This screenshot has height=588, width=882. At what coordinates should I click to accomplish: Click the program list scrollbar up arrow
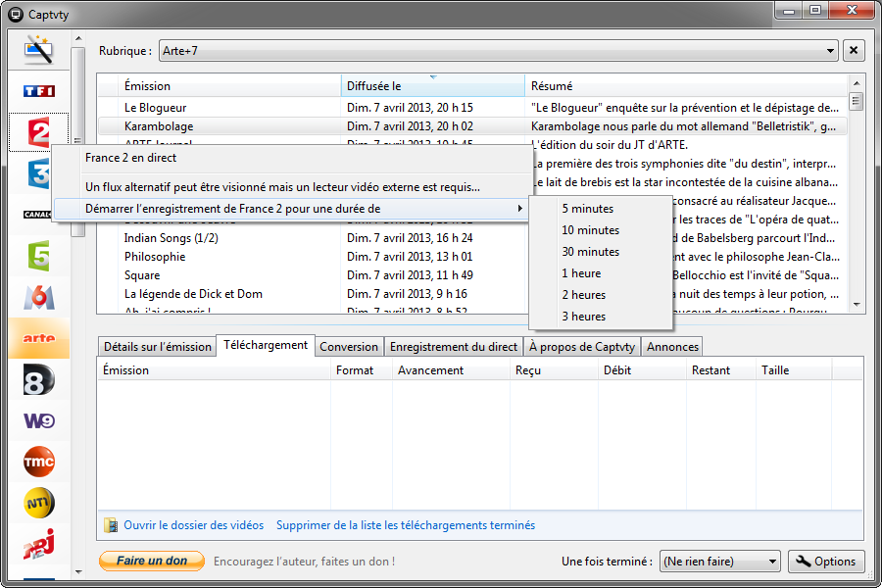[857, 83]
